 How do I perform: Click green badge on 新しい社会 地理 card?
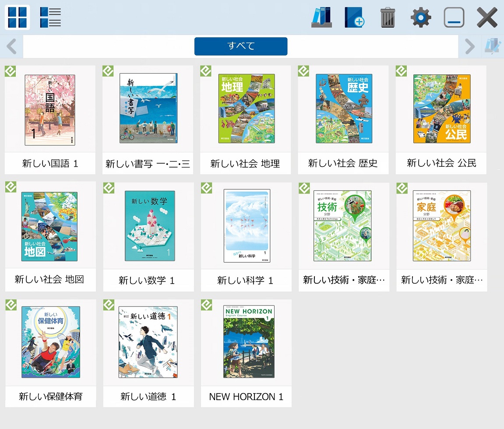tap(206, 71)
